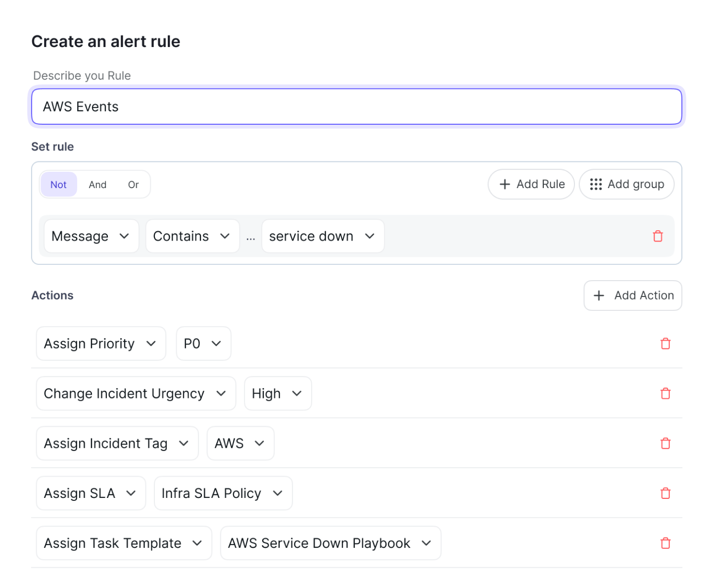Remove the Assign Task Template action
Image resolution: width=713 pixels, height=588 pixels.
coord(665,543)
